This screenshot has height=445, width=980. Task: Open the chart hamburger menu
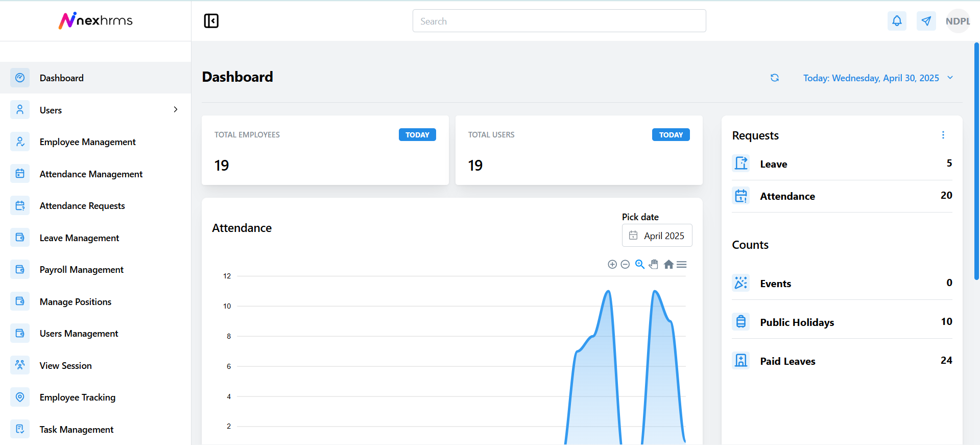click(682, 264)
